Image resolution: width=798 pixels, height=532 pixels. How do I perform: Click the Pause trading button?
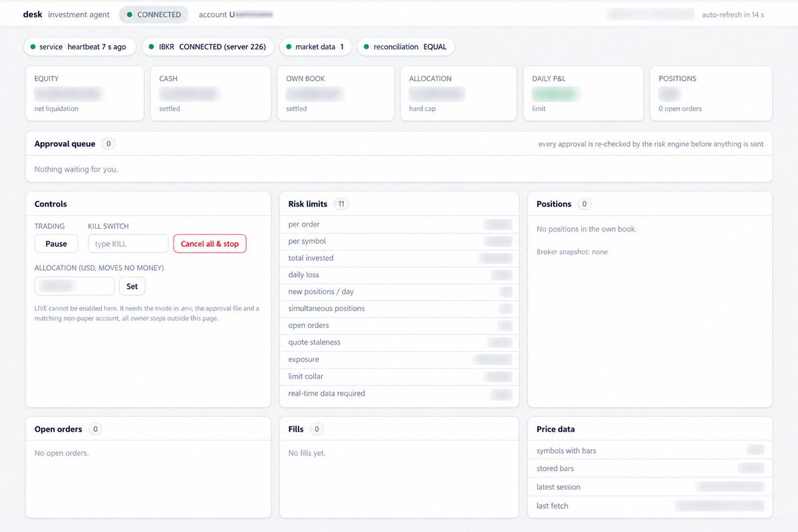coord(57,244)
